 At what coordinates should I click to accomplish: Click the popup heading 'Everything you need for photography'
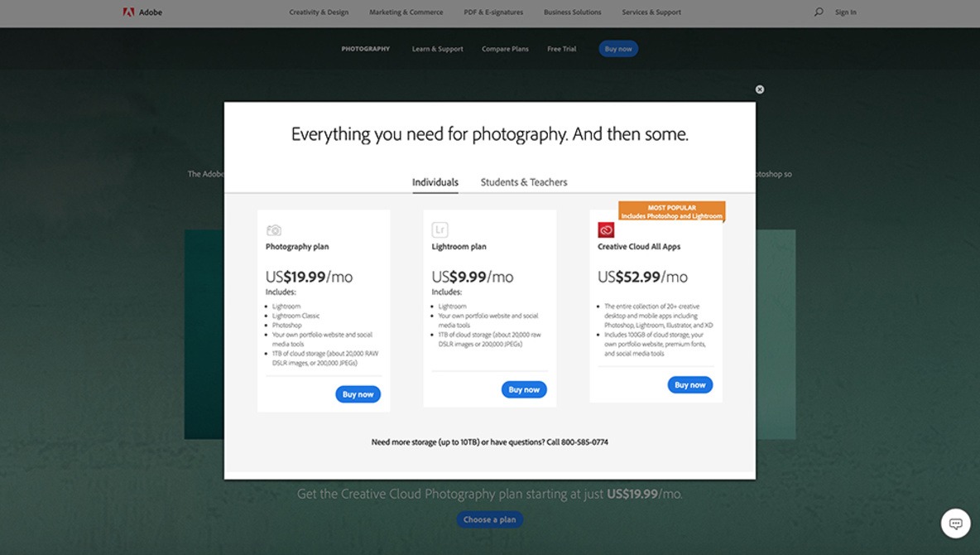(489, 134)
